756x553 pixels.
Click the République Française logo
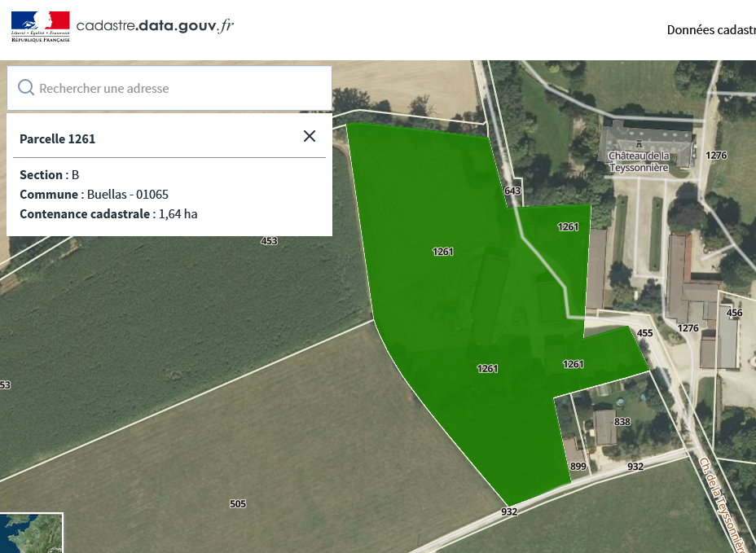(x=41, y=27)
